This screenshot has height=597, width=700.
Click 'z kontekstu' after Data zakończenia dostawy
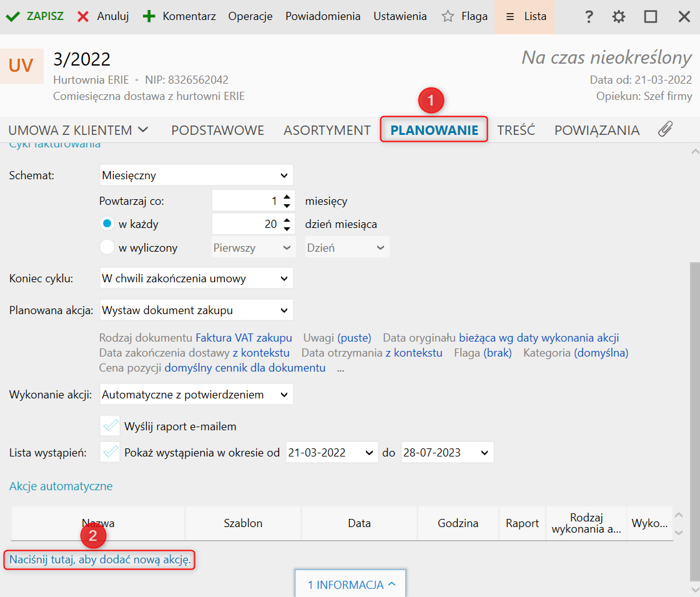(x=261, y=353)
